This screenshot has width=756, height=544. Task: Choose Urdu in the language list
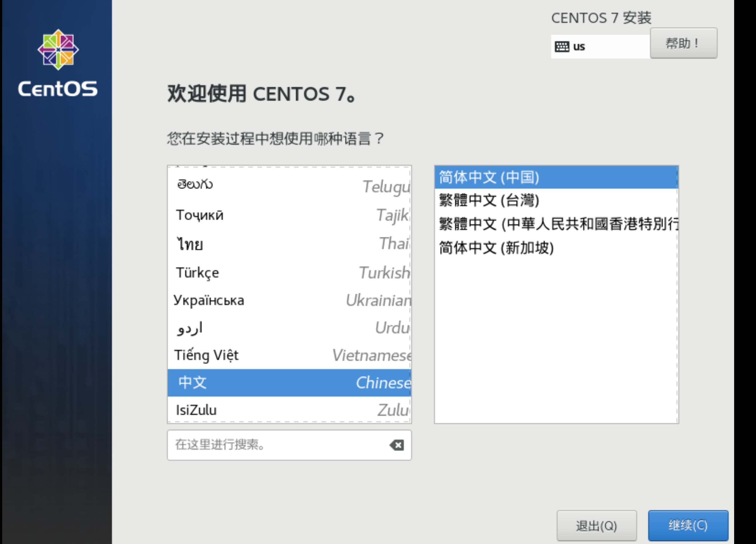pos(289,328)
